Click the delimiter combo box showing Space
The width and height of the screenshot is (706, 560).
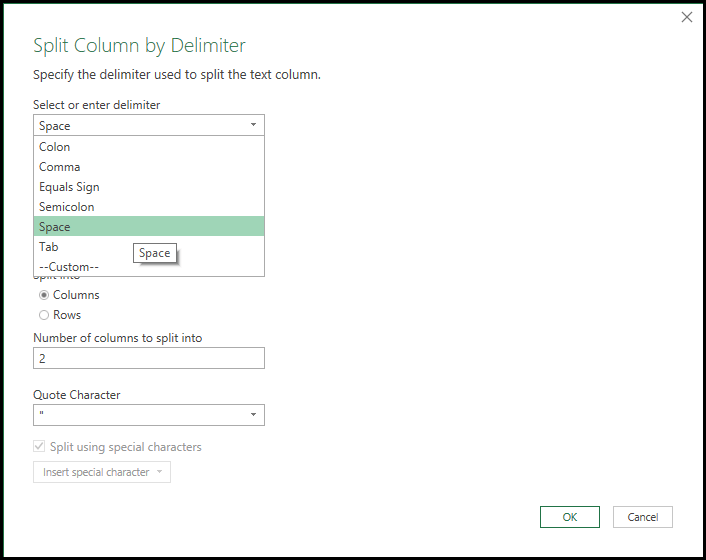point(140,126)
